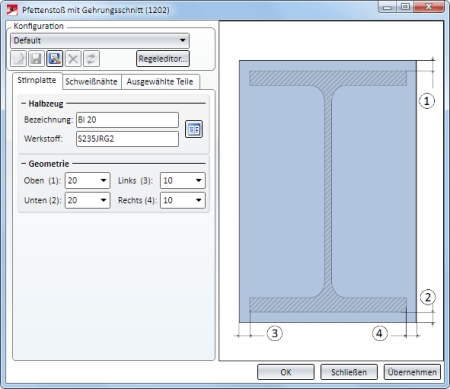Open the Halbzeug catalog selection icon
Viewport: 450px width, 389px height.
click(x=194, y=129)
